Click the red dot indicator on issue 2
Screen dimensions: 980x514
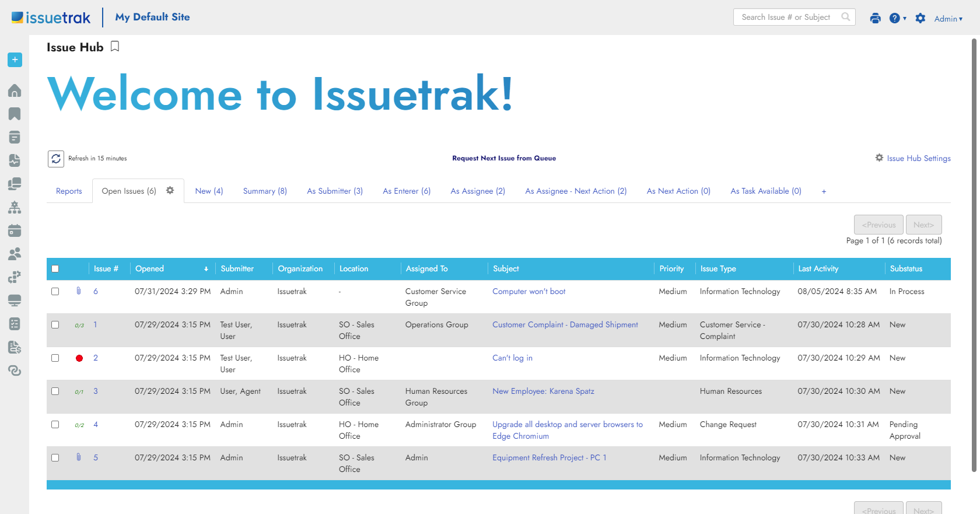[79, 358]
